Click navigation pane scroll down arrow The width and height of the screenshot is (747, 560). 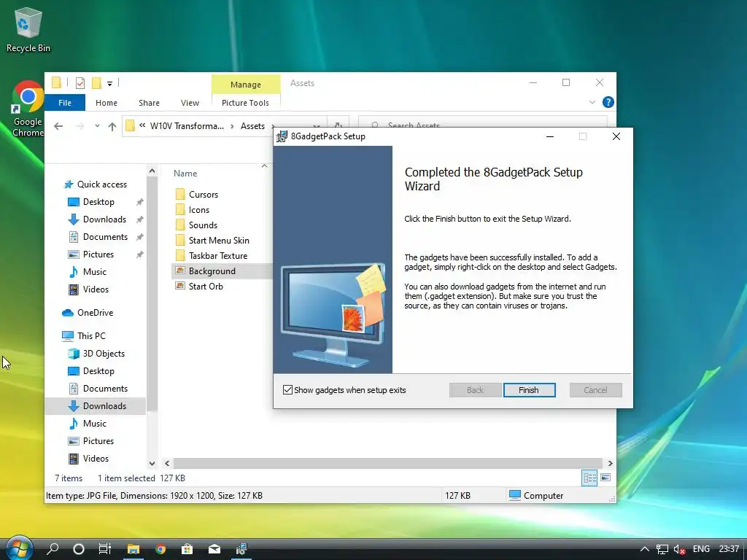point(152,463)
